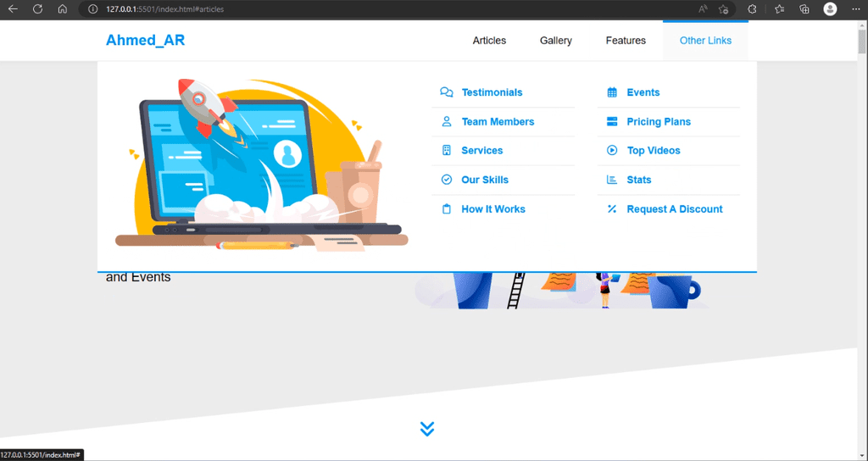Click the site information icon in address bar

[93, 9]
